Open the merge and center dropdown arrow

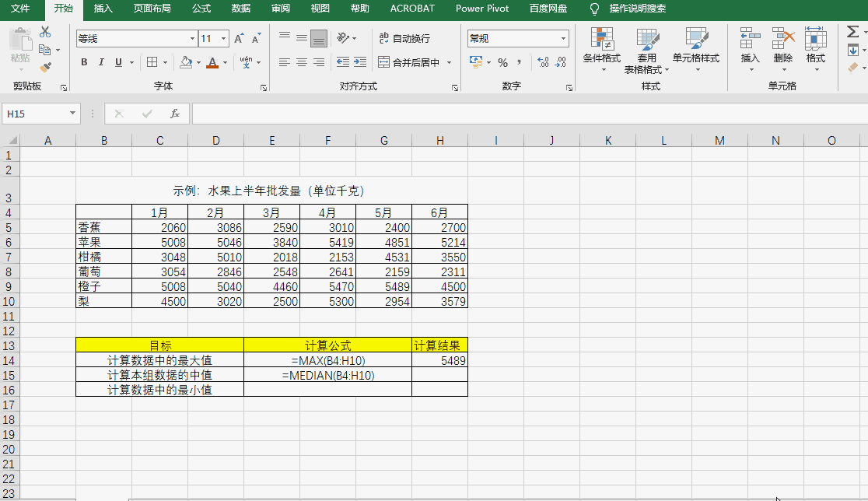(x=449, y=62)
